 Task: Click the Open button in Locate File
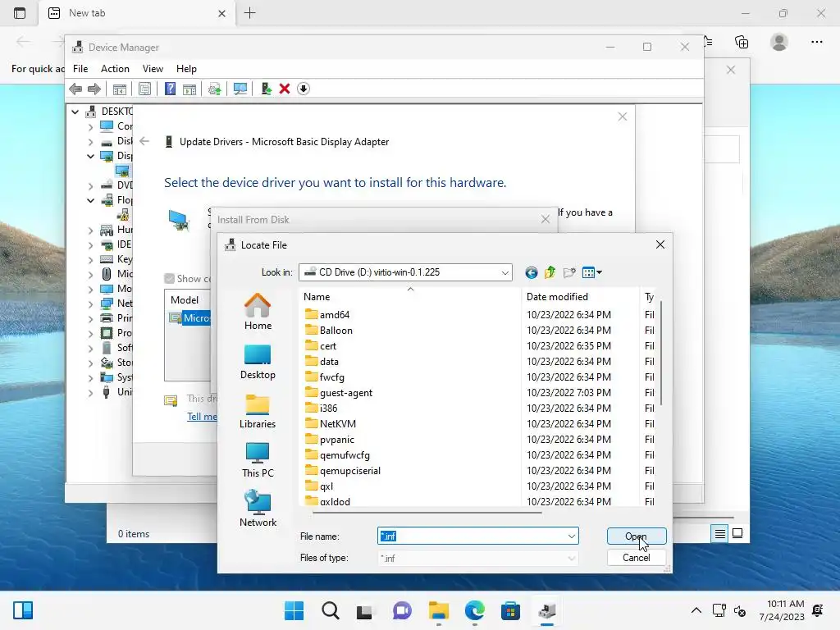(637, 536)
